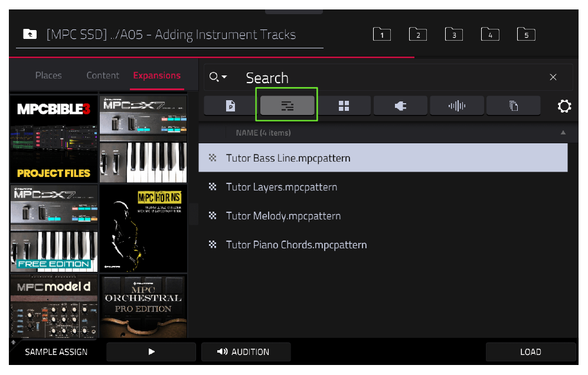Open MPC DX7 expansion thumbnail
The width and height of the screenshot is (588, 375).
pyautogui.click(x=143, y=139)
